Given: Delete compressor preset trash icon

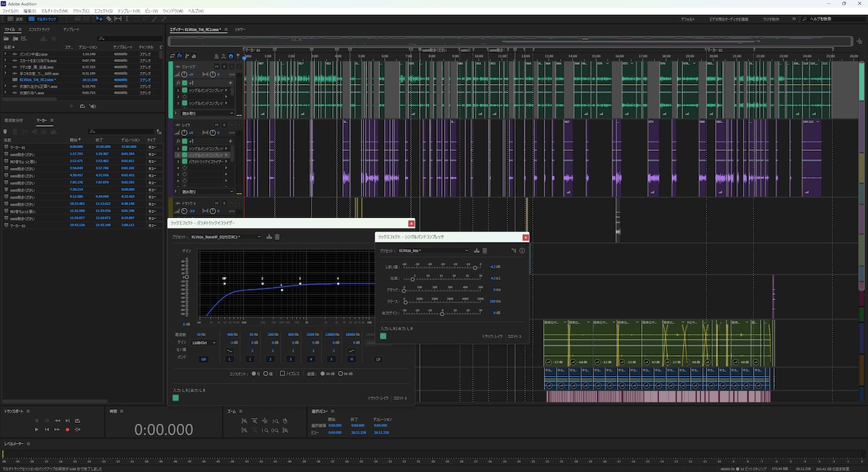Looking at the screenshot, I should pos(485,251).
